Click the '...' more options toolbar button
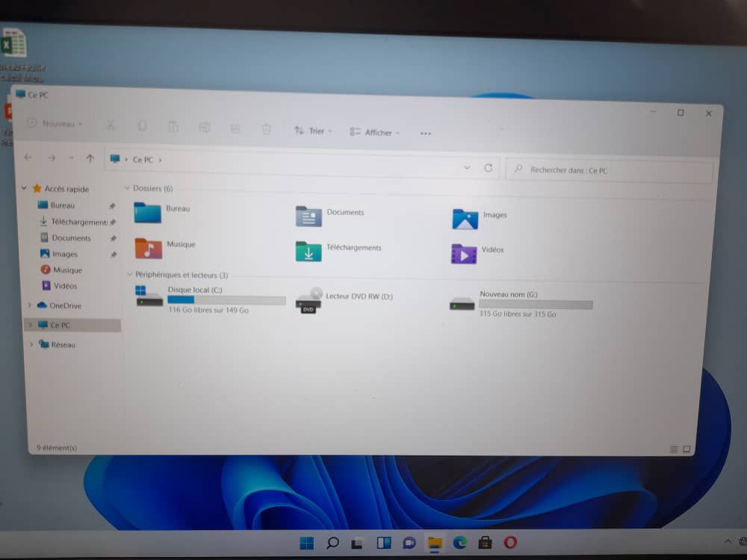The image size is (747, 560). [x=426, y=134]
